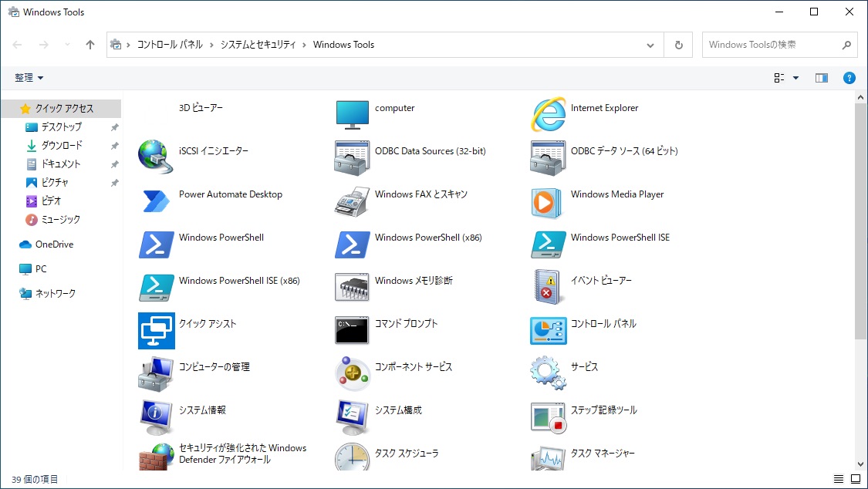Image resolution: width=868 pixels, height=489 pixels.
Task: Open the computer monitor icon
Action: click(x=352, y=115)
